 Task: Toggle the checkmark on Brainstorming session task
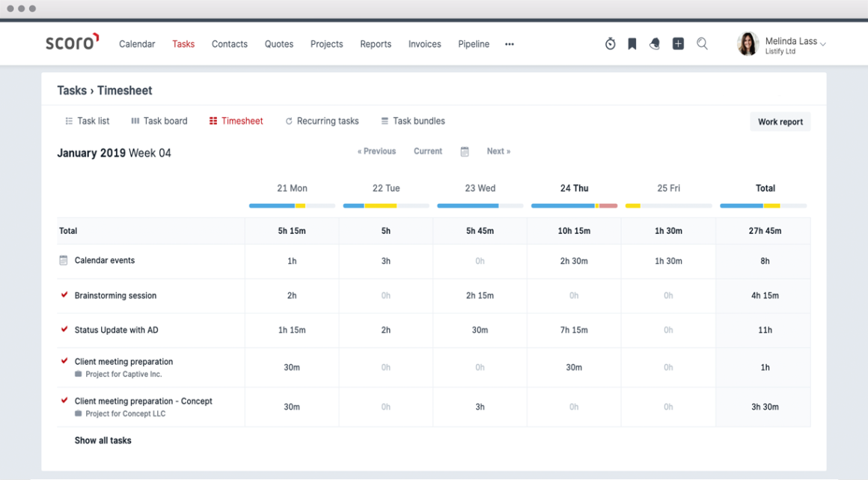[x=64, y=295]
